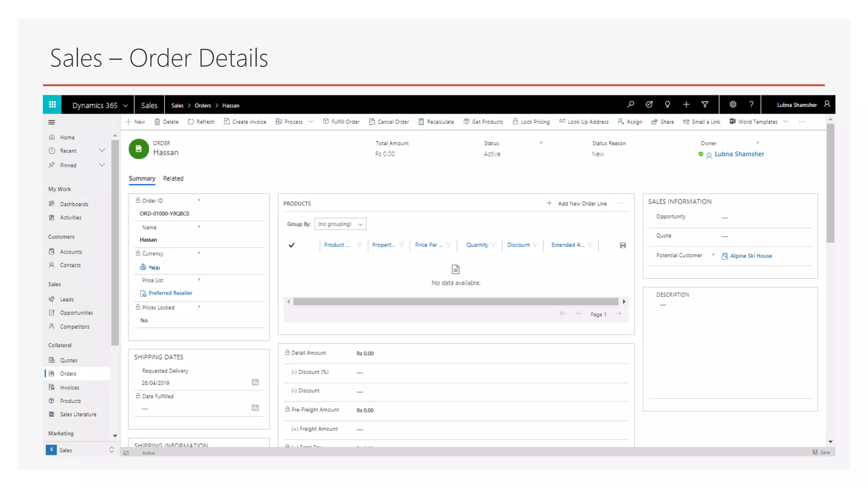Toggle the hamburger navigation menu
The image size is (868, 488).
[x=52, y=122]
